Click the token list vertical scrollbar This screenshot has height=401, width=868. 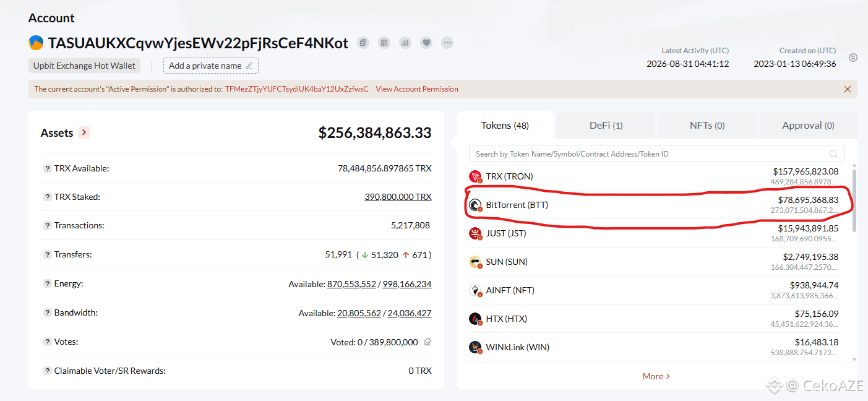[854, 201]
